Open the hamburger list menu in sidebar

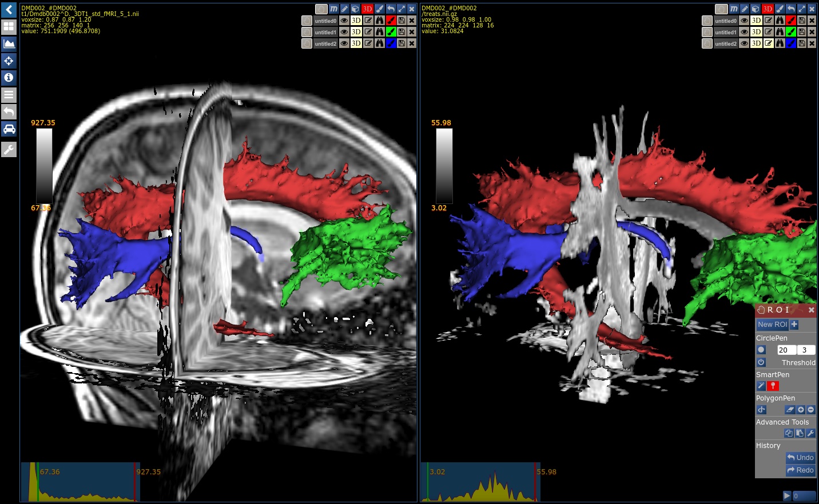point(9,95)
